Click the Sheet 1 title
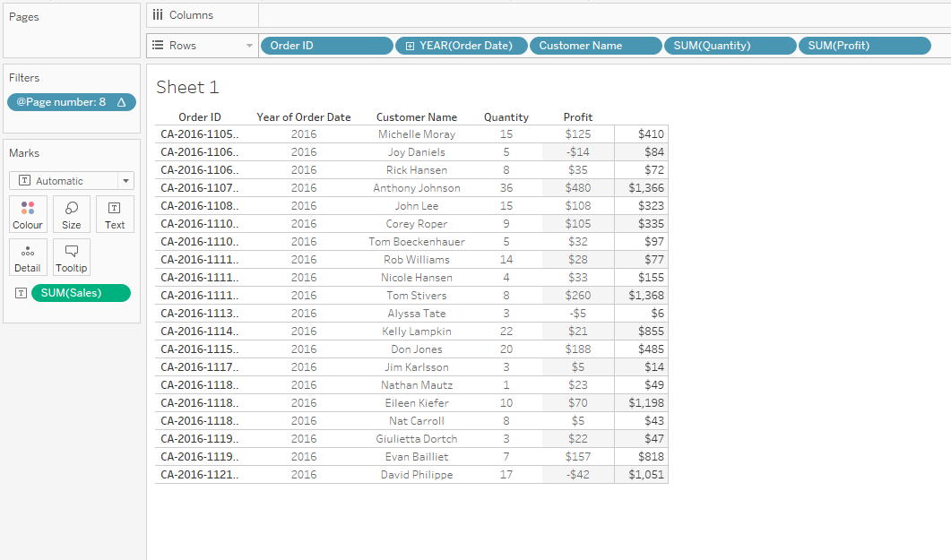This screenshot has width=951, height=560. (187, 87)
